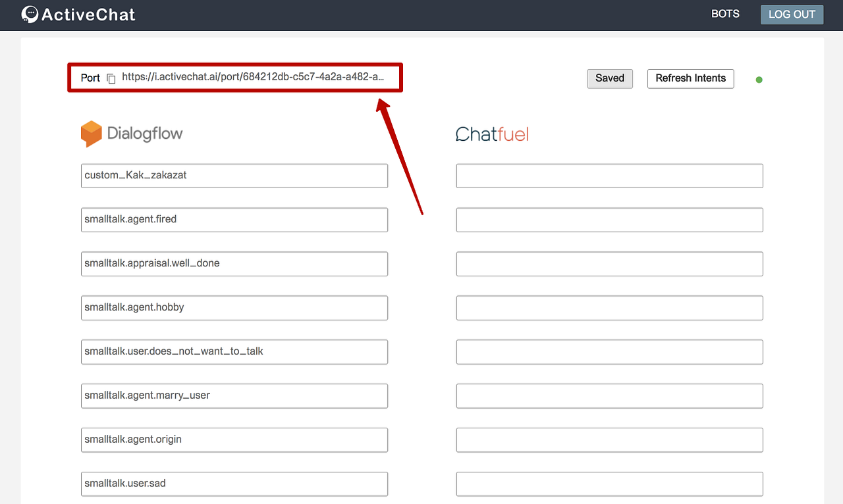Viewport: 843px width, 504px height.
Task: Copy the Port URL using the copy icon
Action: pos(111,78)
